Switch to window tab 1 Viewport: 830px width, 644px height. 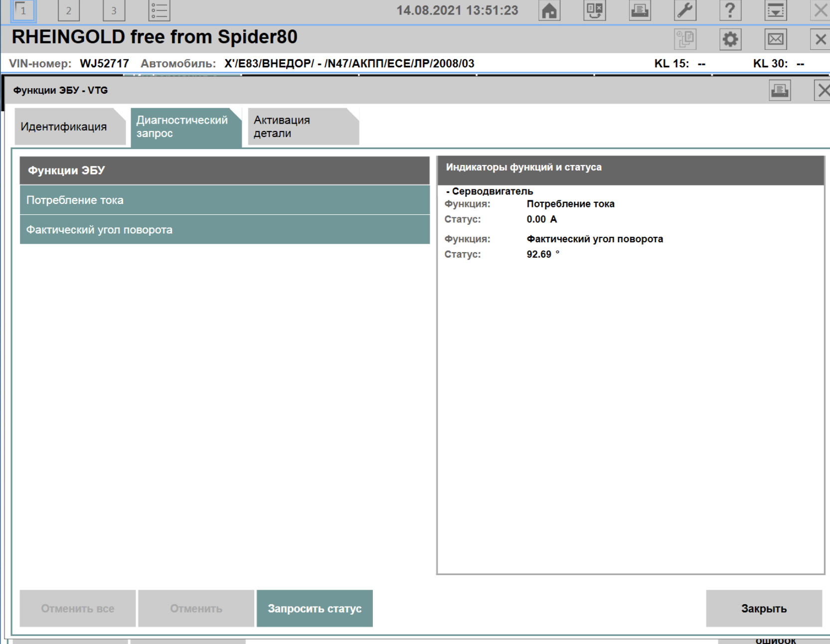click(x=23, y=10)
